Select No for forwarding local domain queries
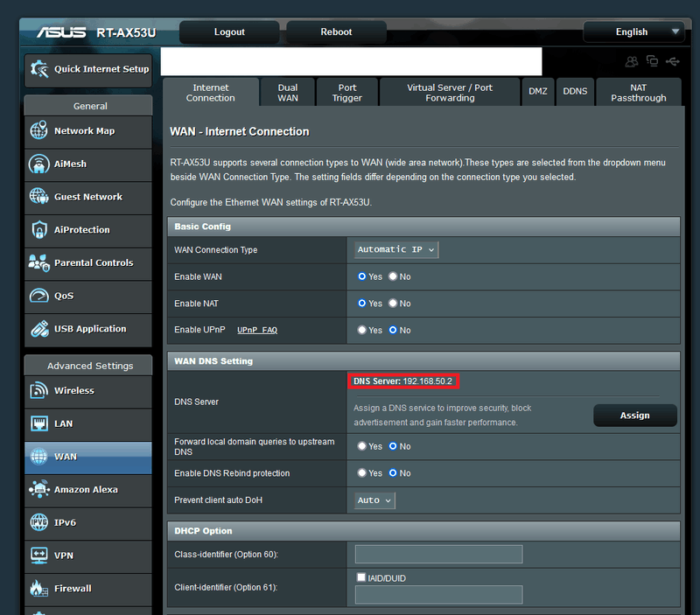This screenshot has width=700, height=615. pos(393,446)
